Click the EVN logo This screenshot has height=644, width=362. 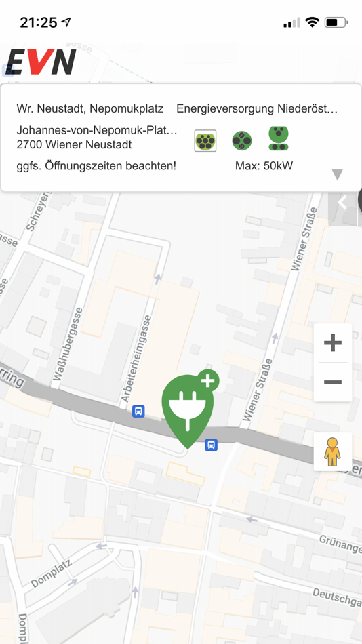coord(41,62)
